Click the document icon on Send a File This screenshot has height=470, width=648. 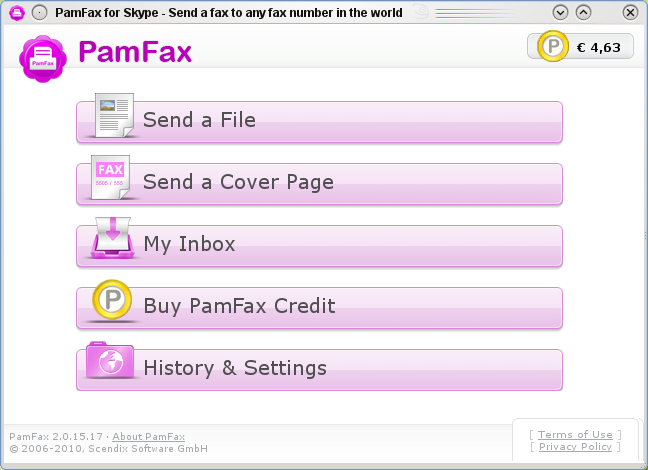114,115
